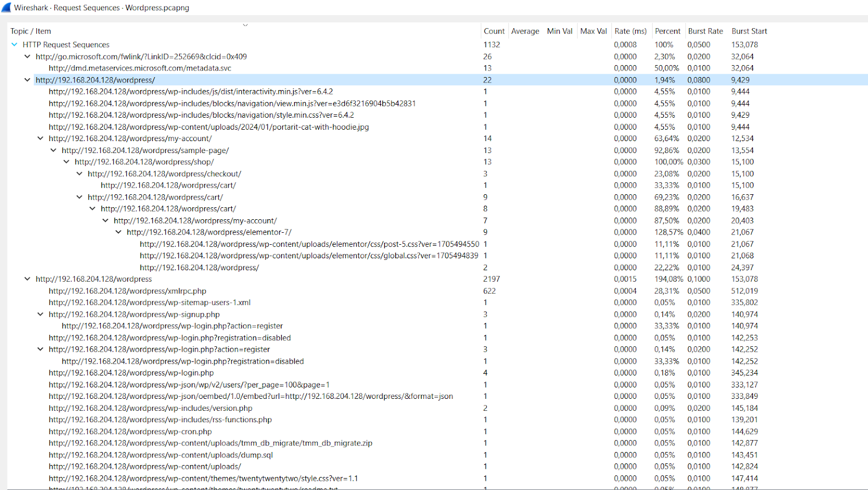The width and height of the screenshot is (868, 490).
Task: Collapse the wp-signup.php tree node
Action: [40, 314]
